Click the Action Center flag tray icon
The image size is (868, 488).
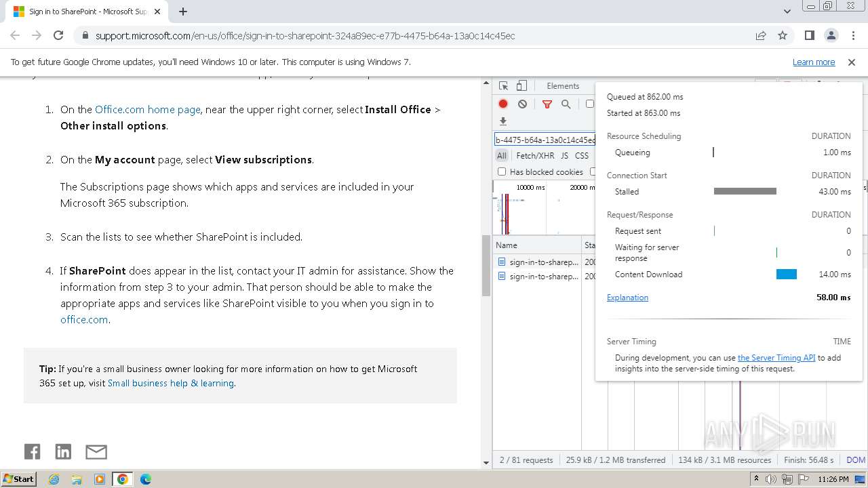pyautogui.click(x=803, y=479)
